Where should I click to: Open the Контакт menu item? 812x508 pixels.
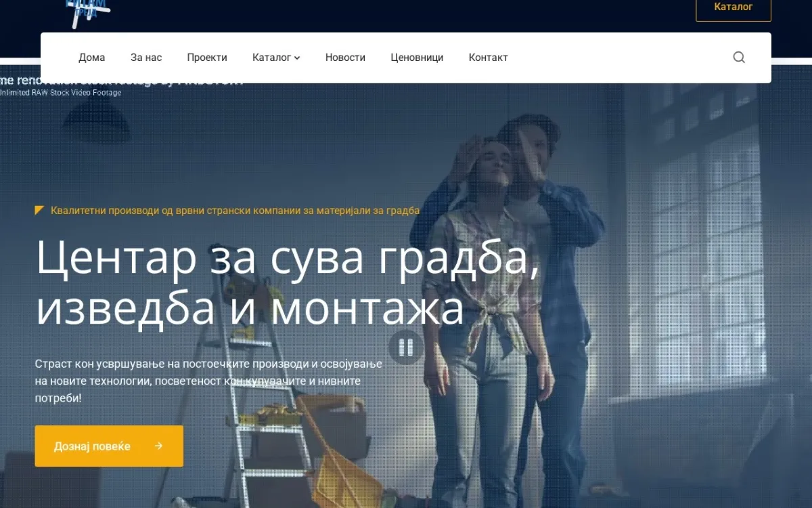[x=488, y=58]
